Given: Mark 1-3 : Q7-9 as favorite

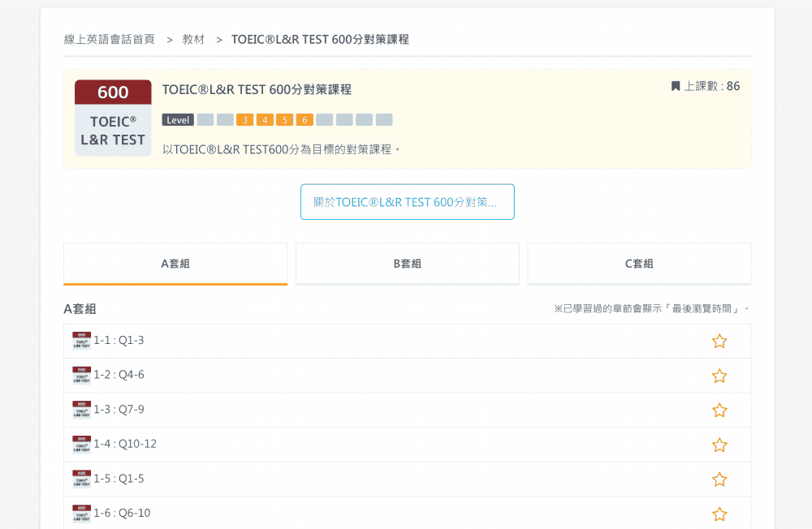Looking at the screenshot, I should pos(719,410).
